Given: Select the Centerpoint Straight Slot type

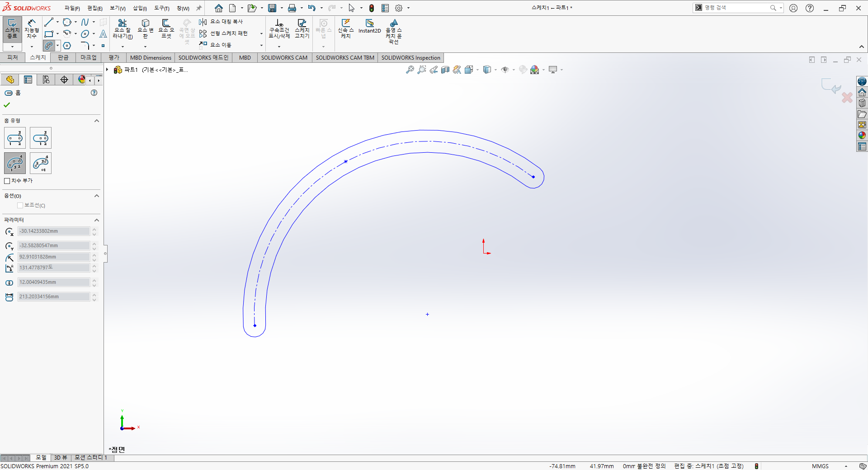Looking at the screenshot, I should click(x=41, y=138).
